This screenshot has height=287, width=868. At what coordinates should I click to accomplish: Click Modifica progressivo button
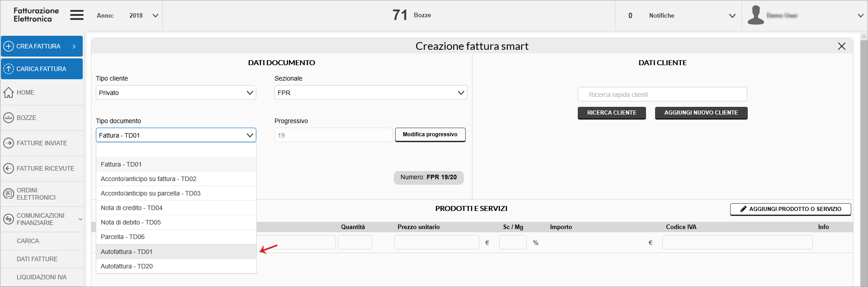pyautogui.click(x=430, y=134)
